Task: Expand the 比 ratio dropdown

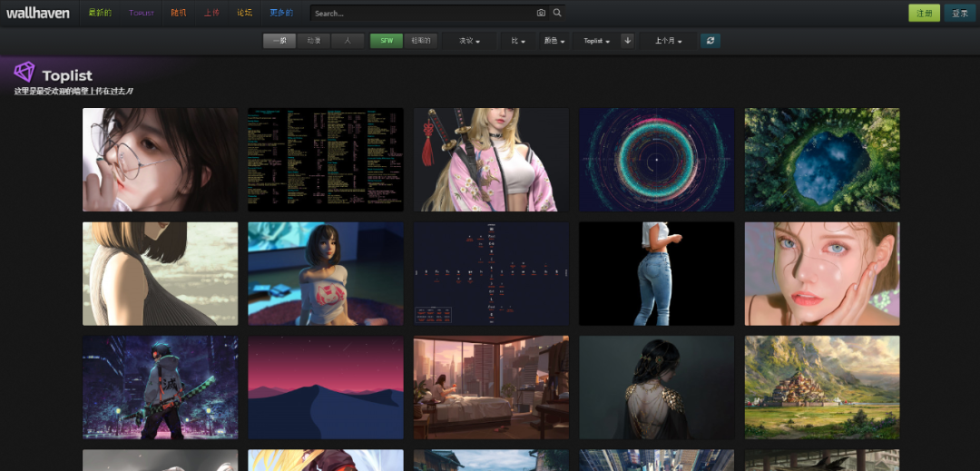Action: click(518, 41)
